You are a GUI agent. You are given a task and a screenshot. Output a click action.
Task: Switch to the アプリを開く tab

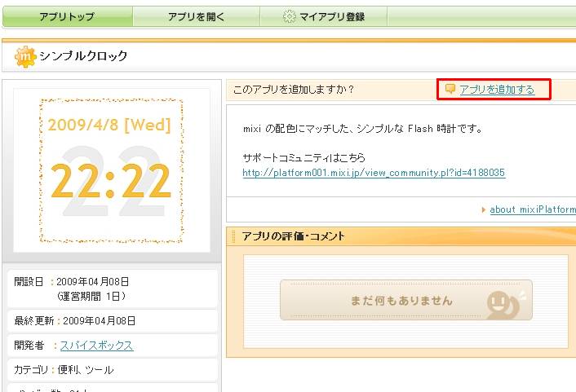(x=196, y=16)
